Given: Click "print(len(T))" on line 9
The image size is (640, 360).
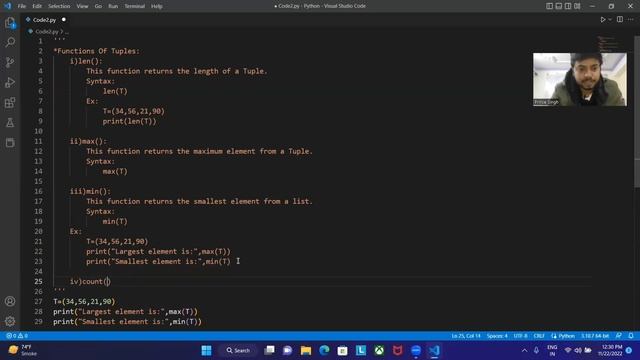Looking at the screenshot, I should coord(129,121).
